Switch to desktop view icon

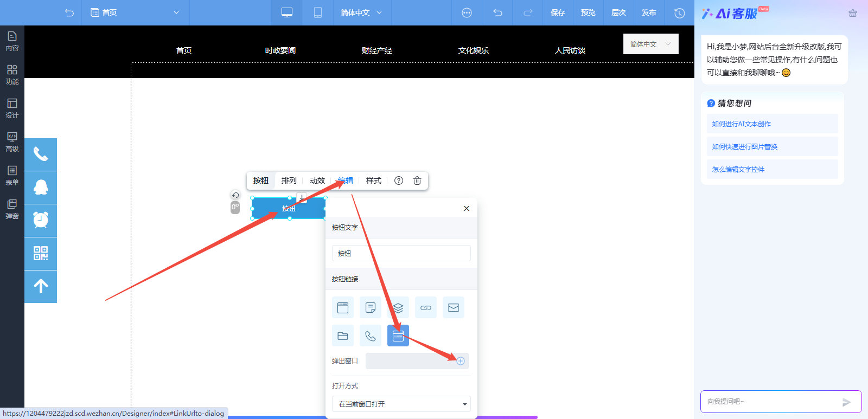click(x=287, y=12)
